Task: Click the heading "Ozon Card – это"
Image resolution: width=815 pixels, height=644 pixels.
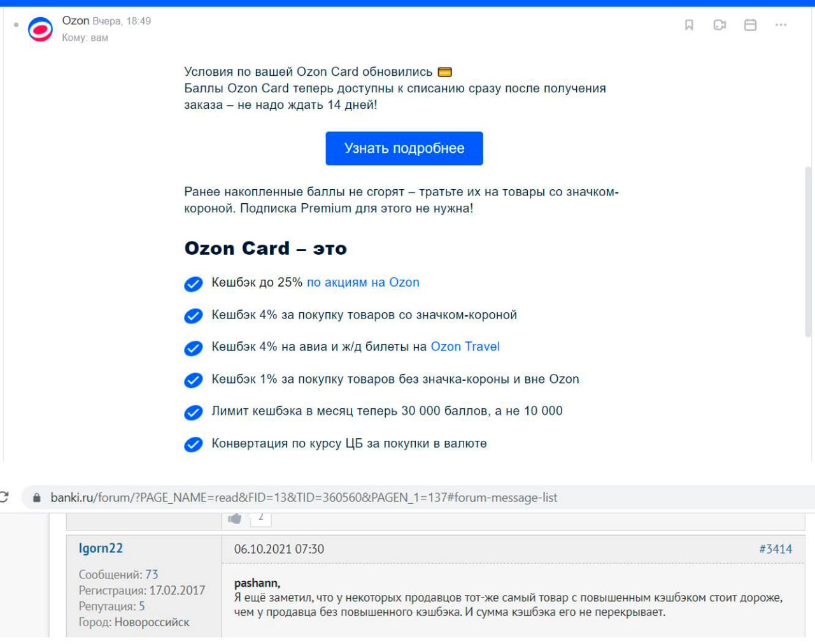Action: click(x=266, y=248)
